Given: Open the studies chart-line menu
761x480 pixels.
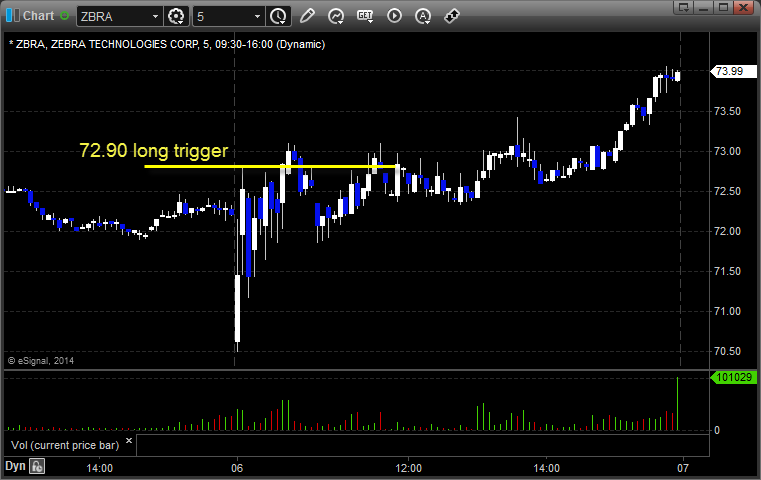Looking at the screenshot, I should [x=335, y=16].
